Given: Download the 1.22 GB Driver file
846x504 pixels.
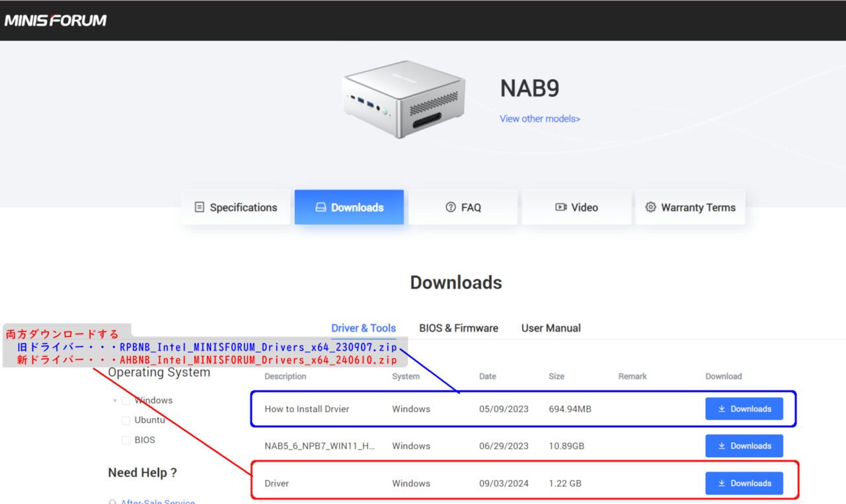Looking at the screenshot, I should [744, 483].
